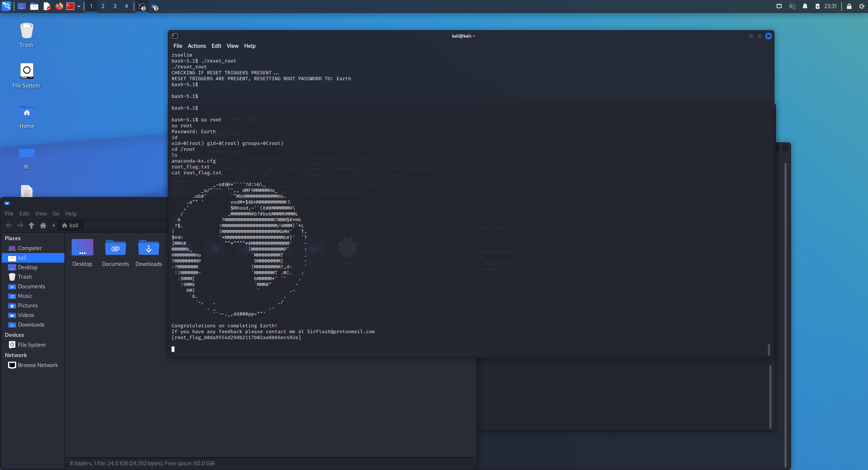Click the battery power manager icon

click(x=817, y=6)
